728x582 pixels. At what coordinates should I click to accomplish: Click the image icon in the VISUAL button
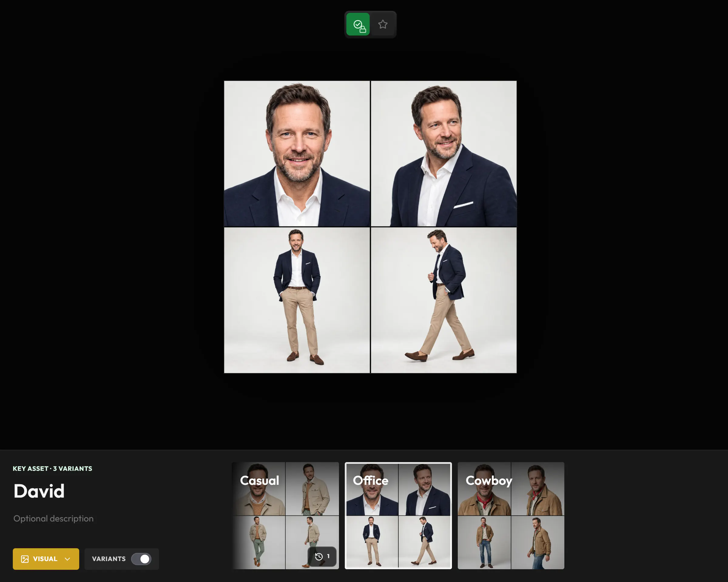(25, 559)
